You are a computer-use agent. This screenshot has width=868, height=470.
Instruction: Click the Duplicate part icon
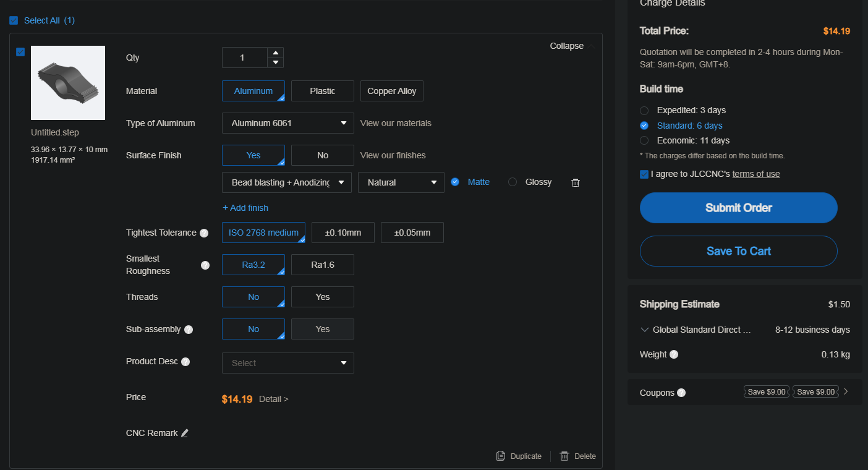click(501, 456)
